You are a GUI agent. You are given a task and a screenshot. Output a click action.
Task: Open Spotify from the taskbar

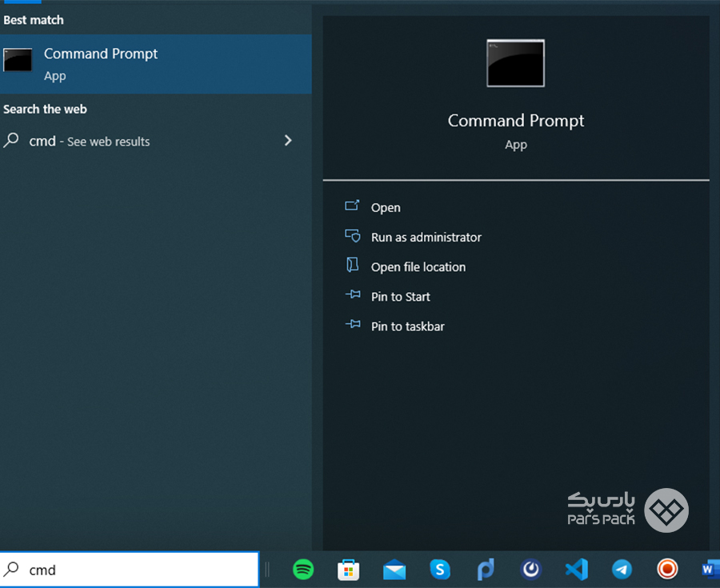tap(303, 570)
